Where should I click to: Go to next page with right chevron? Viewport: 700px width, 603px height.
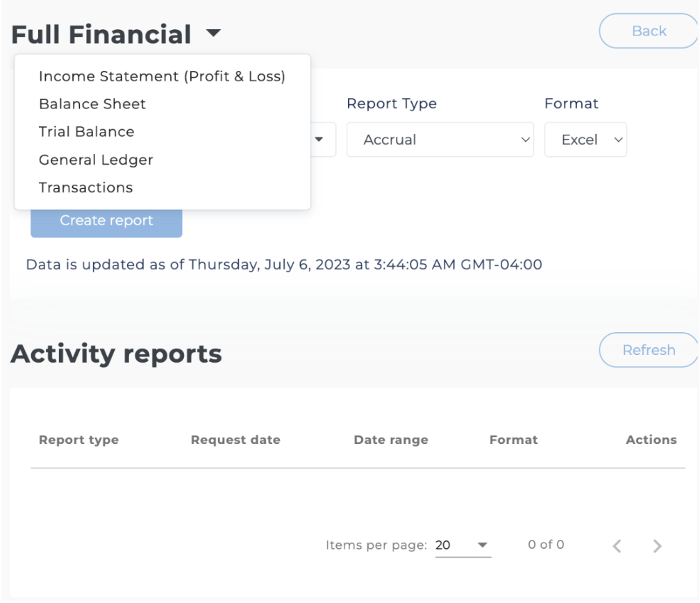(x=656, y=546)
